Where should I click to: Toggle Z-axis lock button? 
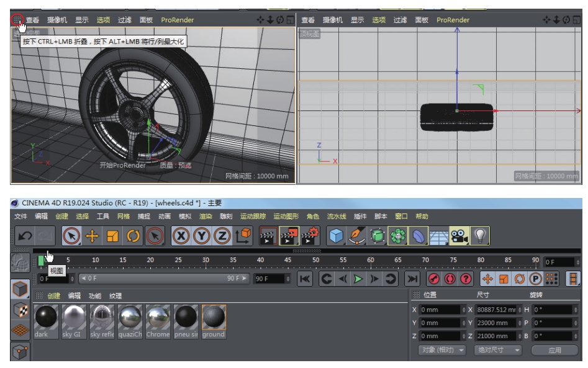pyautogui.click(x=222, y=236)
